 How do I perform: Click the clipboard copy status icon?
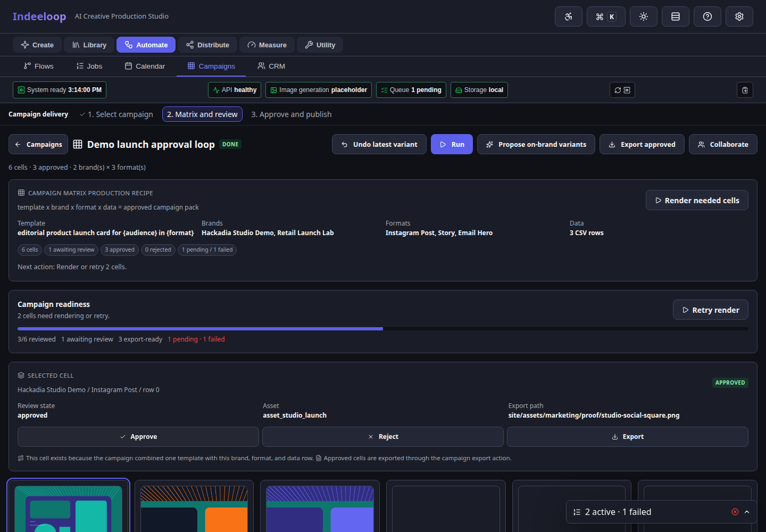tap(745, 90)
